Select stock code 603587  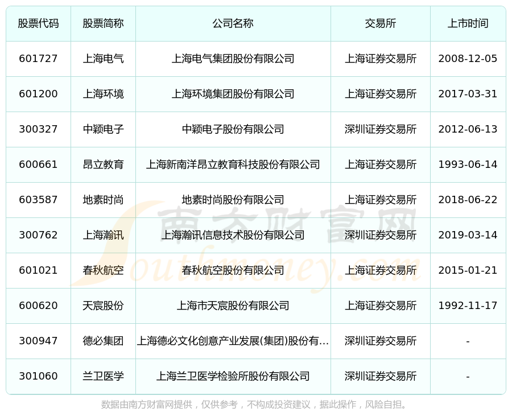38,200
